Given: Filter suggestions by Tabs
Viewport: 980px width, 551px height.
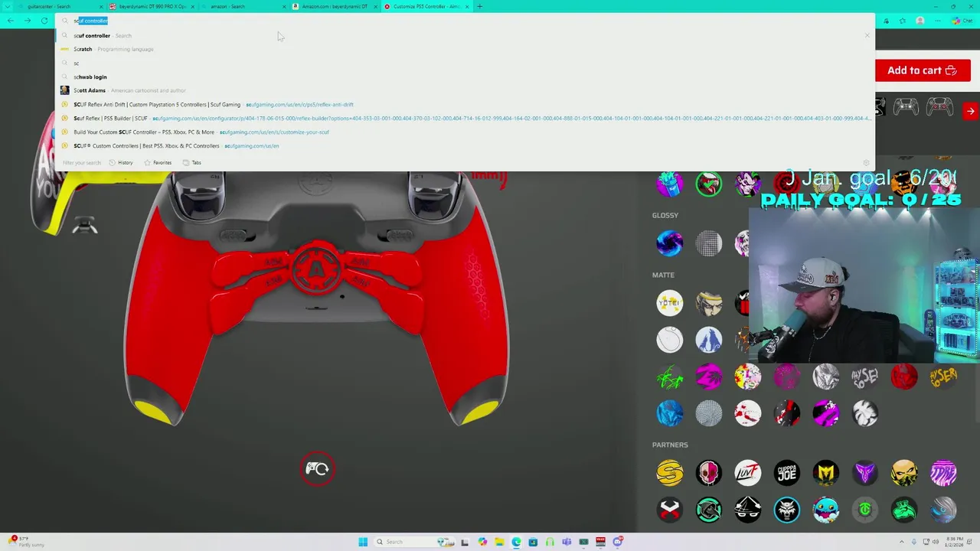Looking at the screenshot, I should [x=192, y=162].
